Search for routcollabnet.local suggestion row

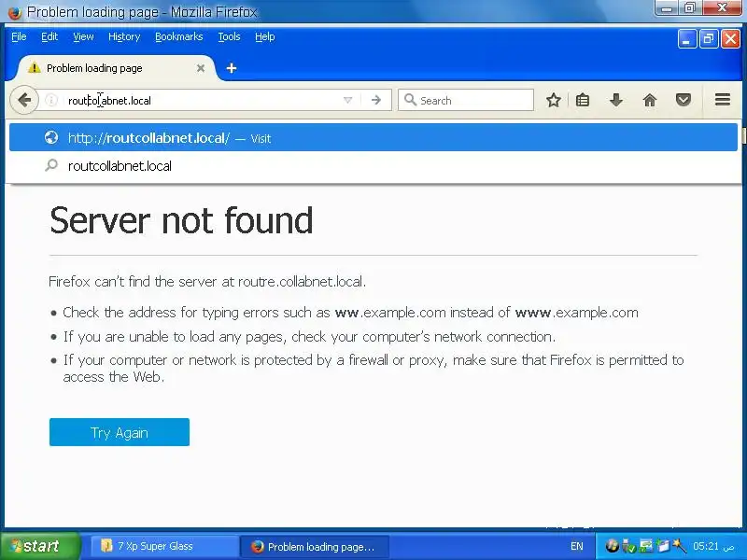[x=373, y=166]
